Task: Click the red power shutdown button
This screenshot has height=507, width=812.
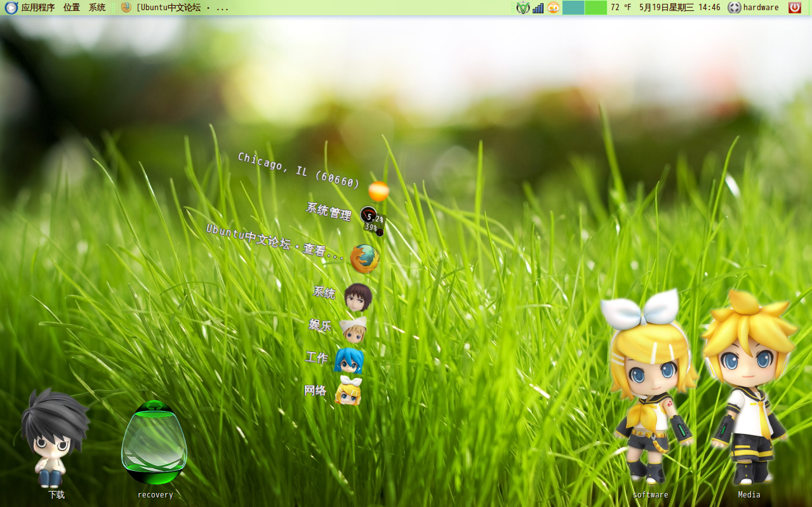Action: tap(795, 8)
